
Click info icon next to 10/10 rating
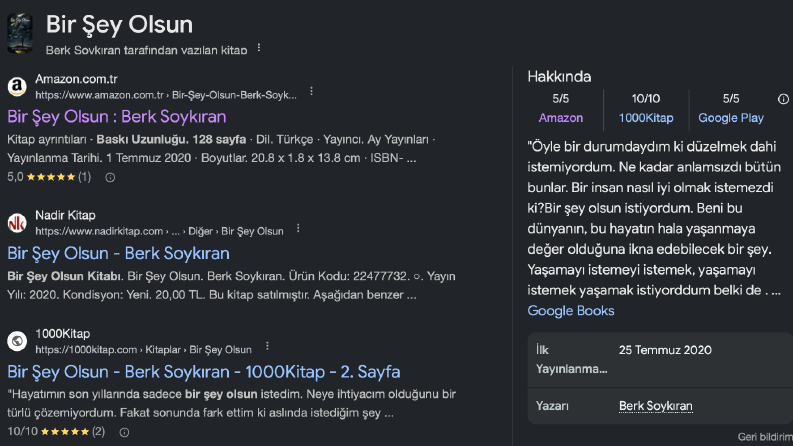click(124, 432)
